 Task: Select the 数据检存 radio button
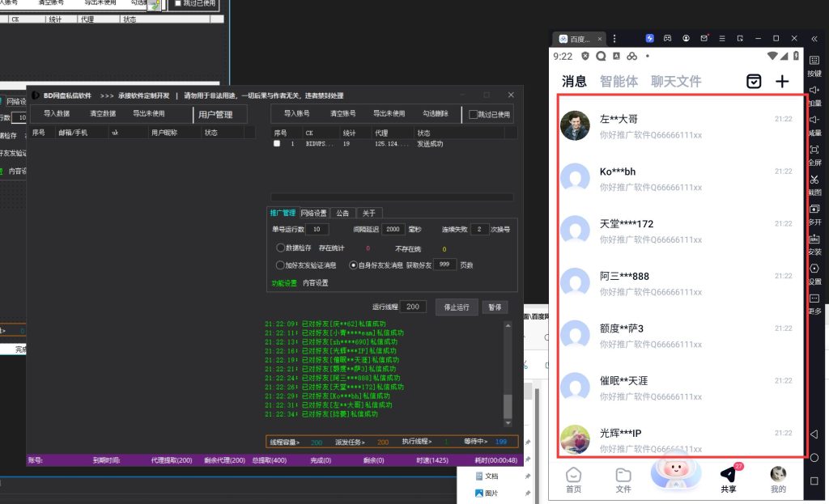coord(281,248)
